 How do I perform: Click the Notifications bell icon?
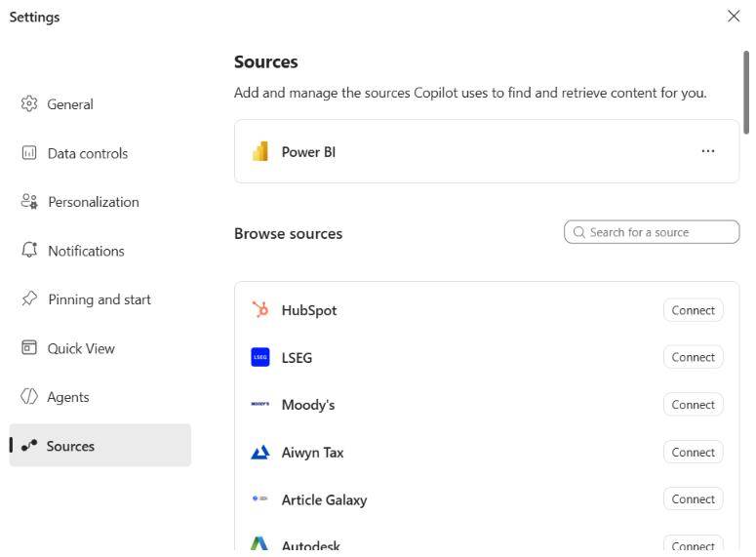(29, 250)
